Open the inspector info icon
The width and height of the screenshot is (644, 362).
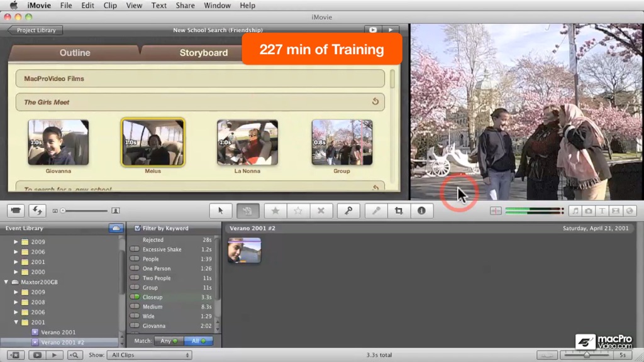[x=421, y=211]
